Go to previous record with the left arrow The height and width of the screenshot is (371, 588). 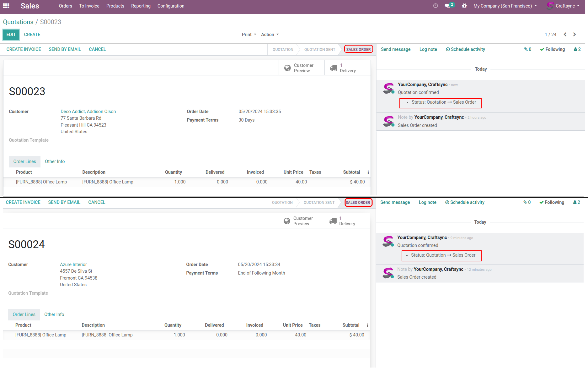click(565, 35)
